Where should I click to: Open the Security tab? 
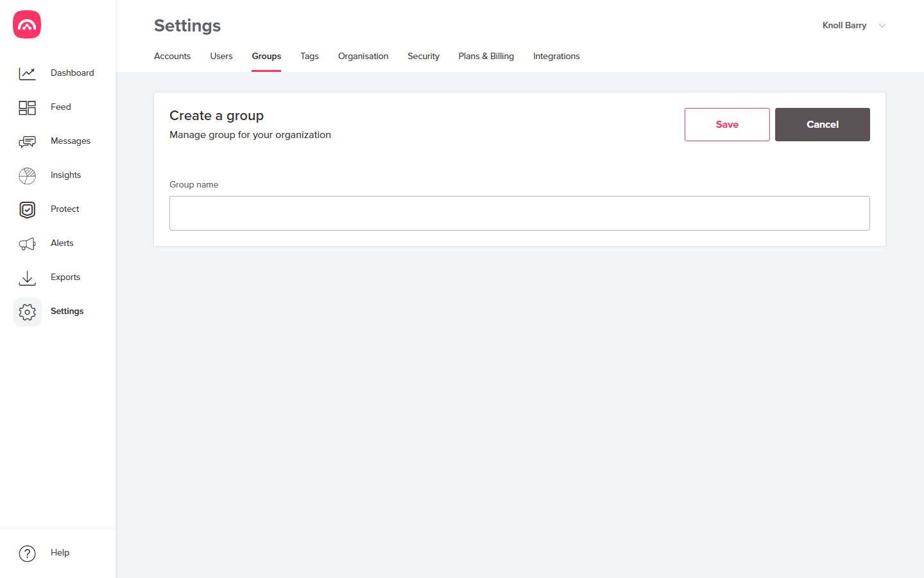point(424,57)
